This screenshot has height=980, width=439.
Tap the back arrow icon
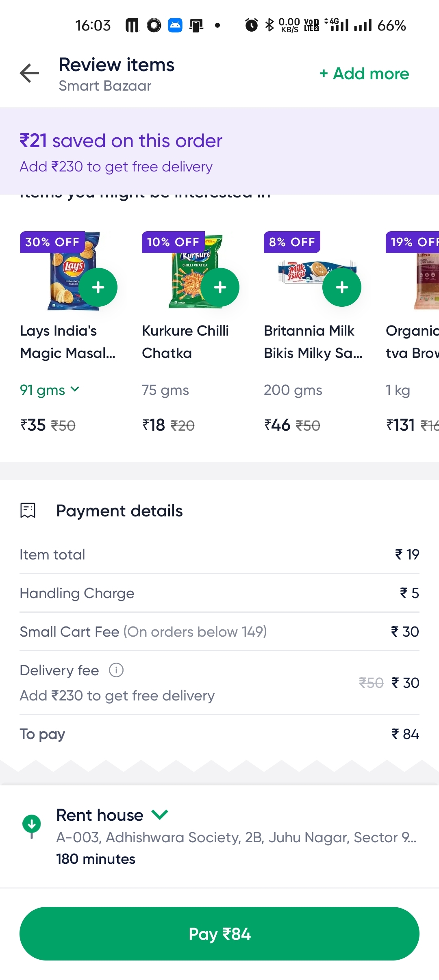[29, 74]
